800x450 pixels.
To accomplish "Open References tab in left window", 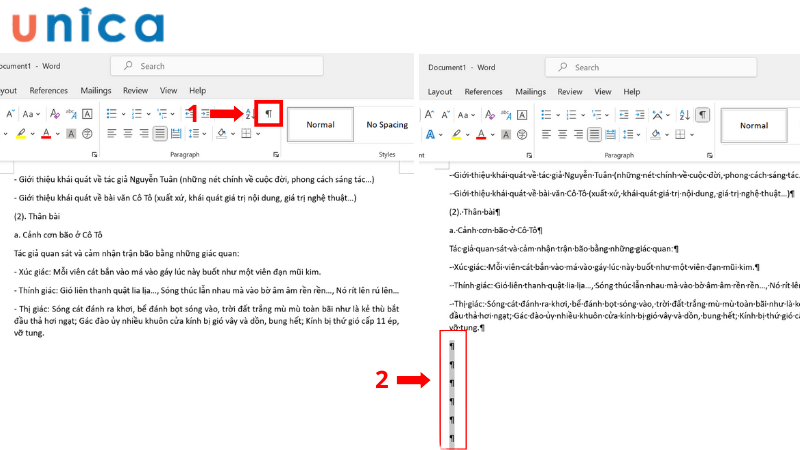I will [48, 90].
